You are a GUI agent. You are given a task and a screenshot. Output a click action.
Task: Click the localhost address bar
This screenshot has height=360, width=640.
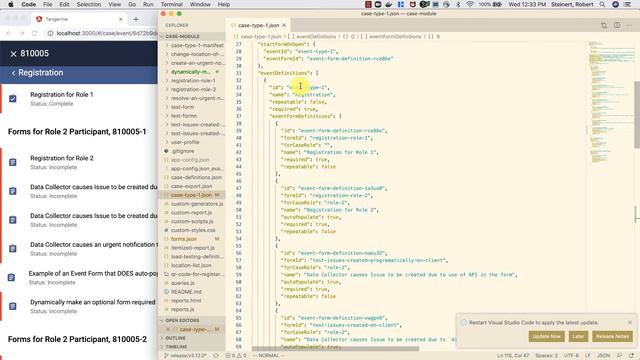[x=106, y=33]
